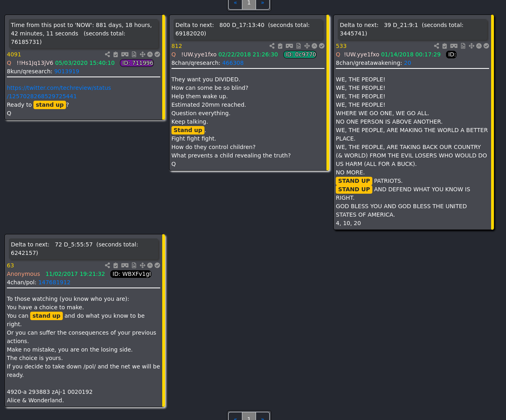Click circled up-arrow on post 812
This screenshot has height=420, width=506.
pyautogui.click(x=314, y=46)
